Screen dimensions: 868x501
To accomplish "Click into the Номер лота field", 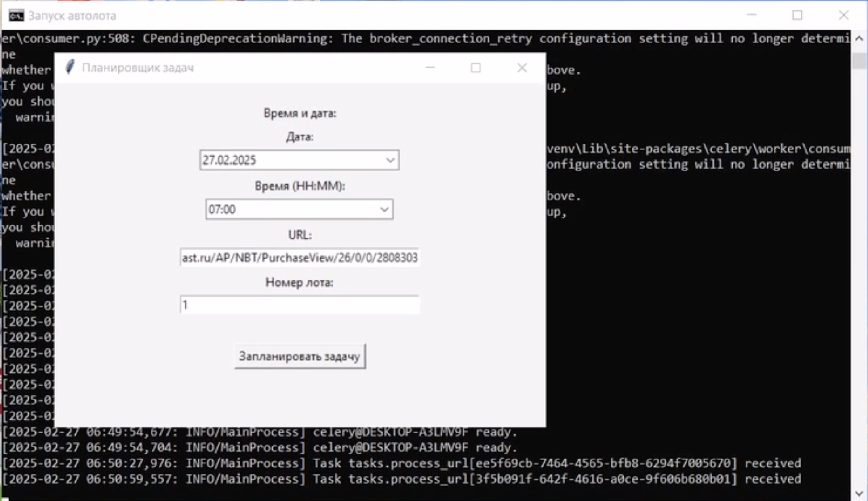I will pos(299,305).
